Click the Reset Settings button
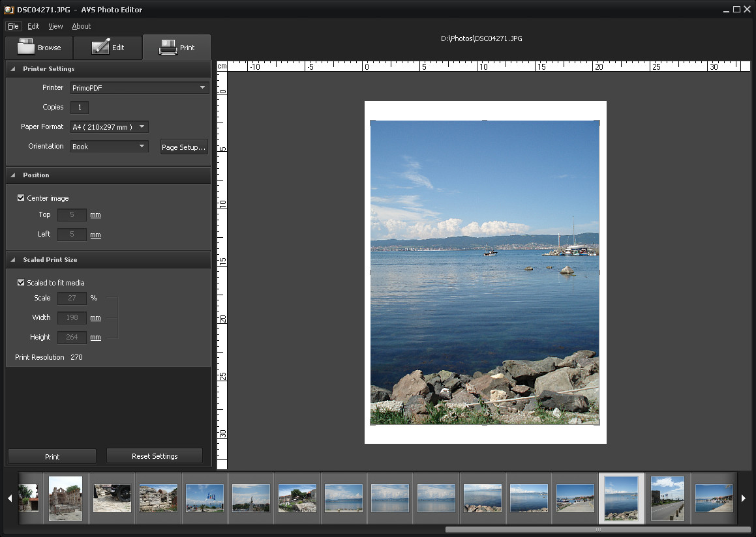The height and width of the screenshot is (537, 756). [x=155, y=456]
